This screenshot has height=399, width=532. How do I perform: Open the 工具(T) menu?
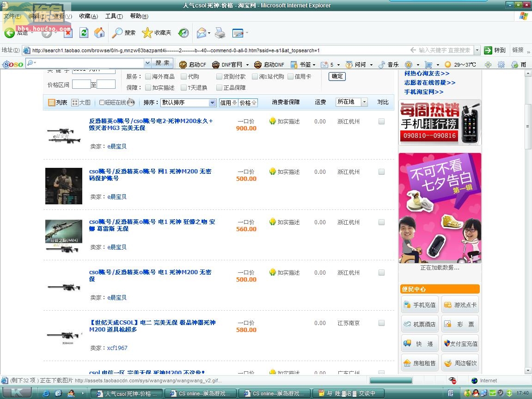[114, 16]
